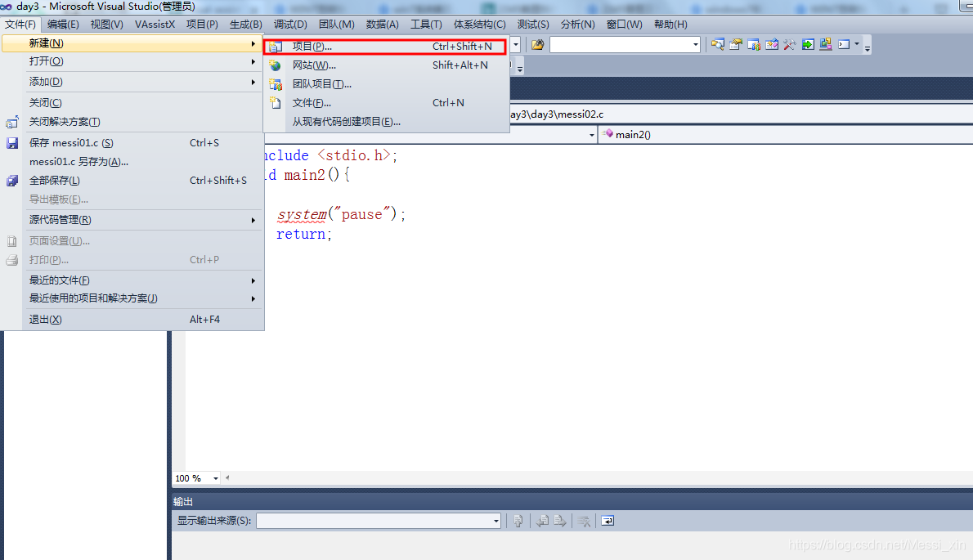Click the Find Message in Code icon in Output
Screen dimensions: 973x560
pos(518,521)
